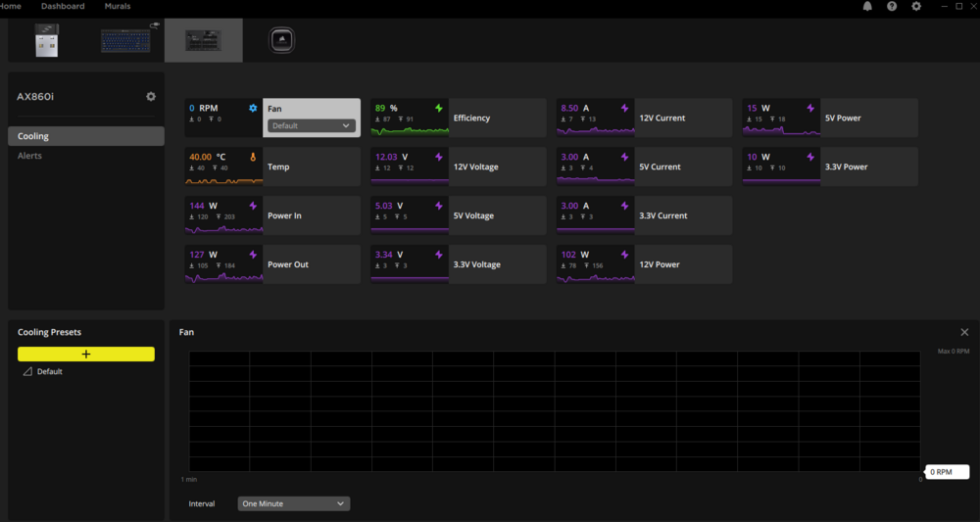Click the Temp thermometer icon
Image resolution: width=980 pixels, height=522 pixels.
(x=253, y=158)
